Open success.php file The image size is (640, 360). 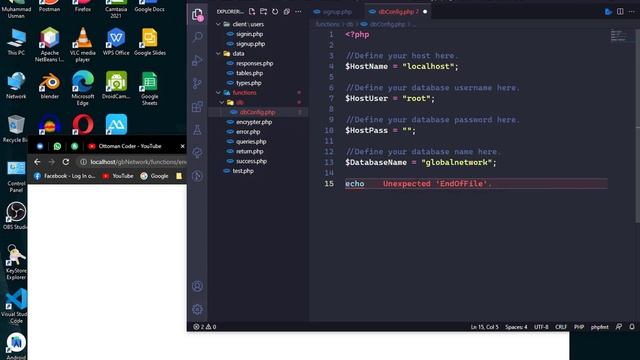251,161
